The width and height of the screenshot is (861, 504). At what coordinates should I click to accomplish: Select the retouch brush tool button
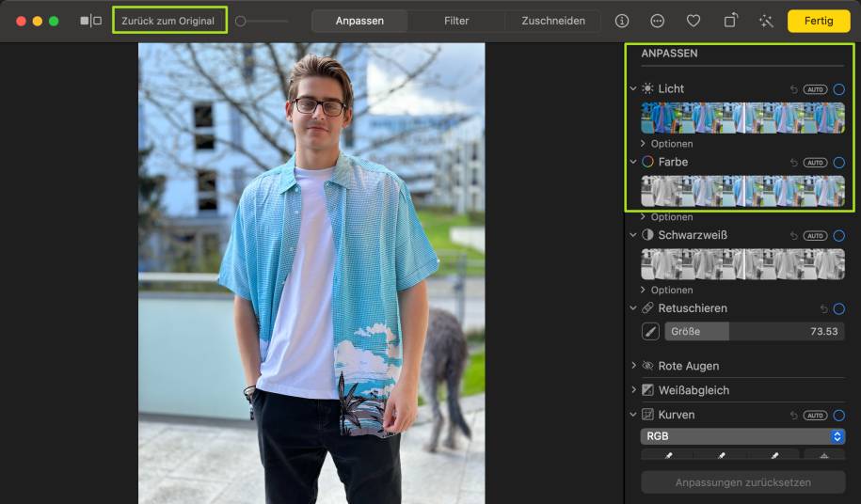click(651, 331)
